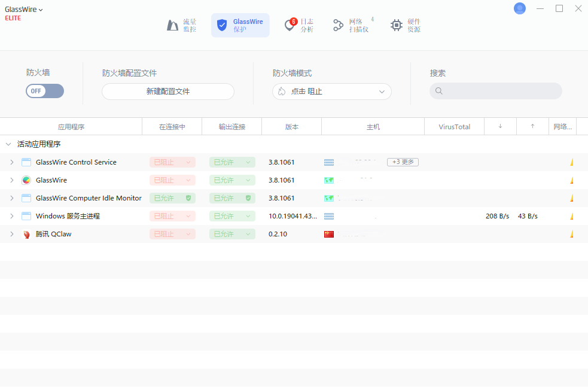Click host flag icon for GlassWire row
Image resolution: width=588 pixels, height=389 pixels.
(329, 180)
